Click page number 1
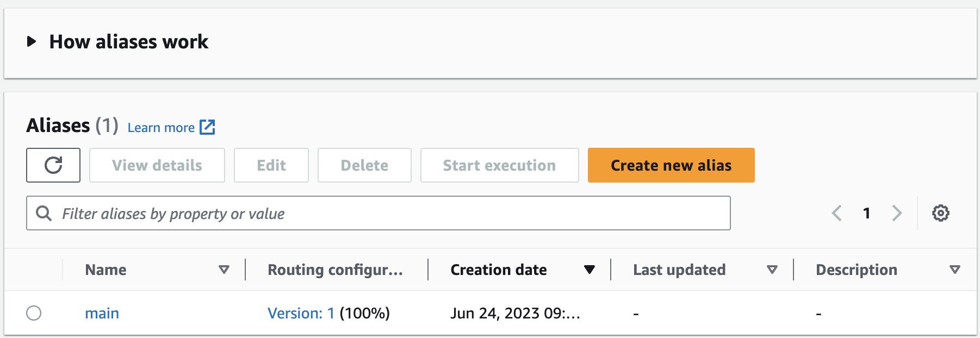The width and height of the screenshot is (980, 338). 867,213
